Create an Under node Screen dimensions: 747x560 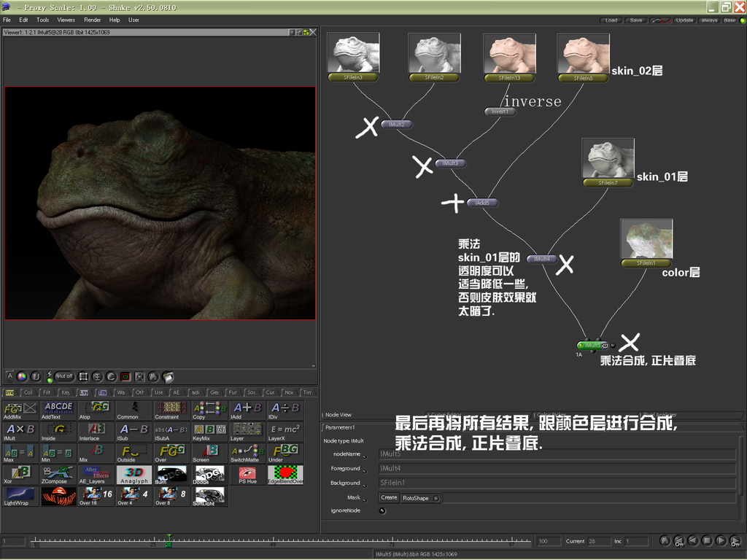[285, 454]
